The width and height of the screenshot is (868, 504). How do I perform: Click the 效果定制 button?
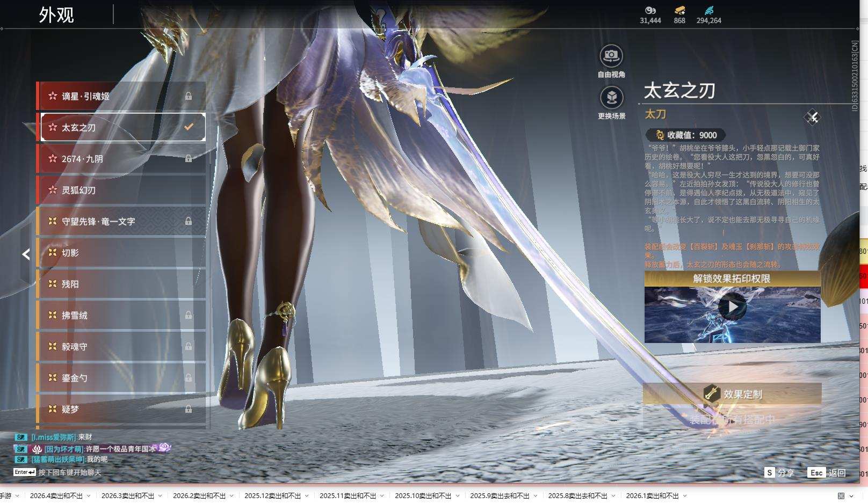[732, 394]
